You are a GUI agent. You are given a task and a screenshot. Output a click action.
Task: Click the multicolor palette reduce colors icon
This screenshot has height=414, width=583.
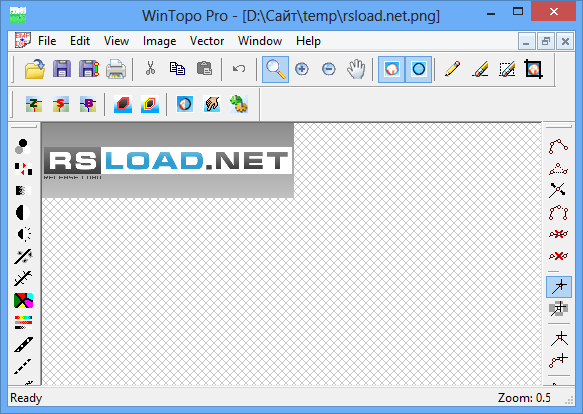[x=23, y=301]
